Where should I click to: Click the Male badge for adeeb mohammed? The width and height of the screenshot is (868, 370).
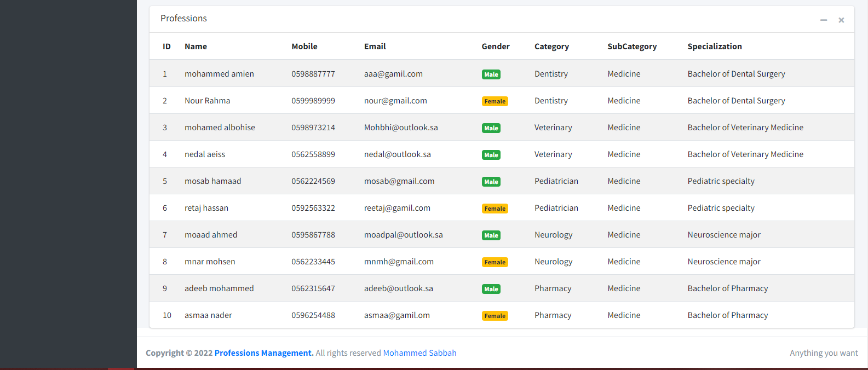(491, 289)
